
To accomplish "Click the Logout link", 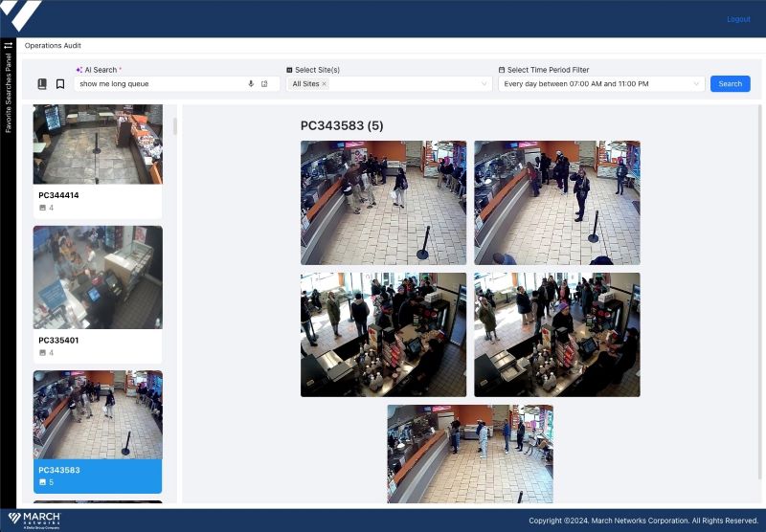I will 738,19.
